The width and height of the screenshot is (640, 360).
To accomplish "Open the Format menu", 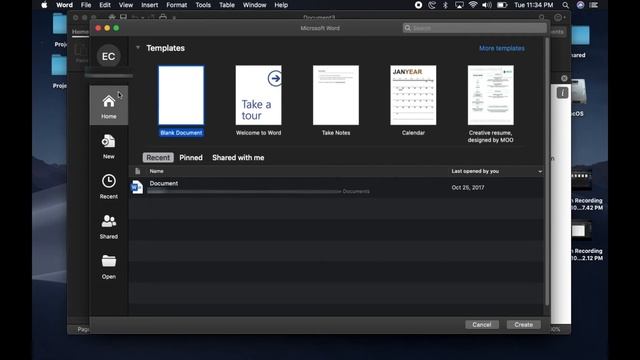I will (x=176, y=5).
